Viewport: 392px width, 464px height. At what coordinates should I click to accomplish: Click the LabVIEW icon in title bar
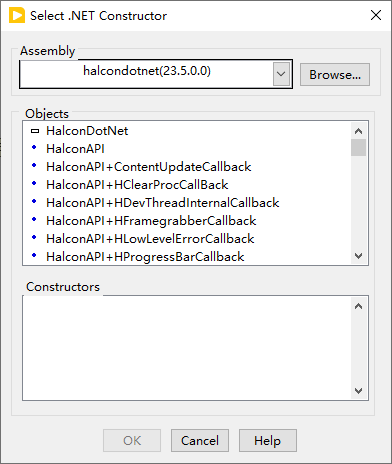17,16
